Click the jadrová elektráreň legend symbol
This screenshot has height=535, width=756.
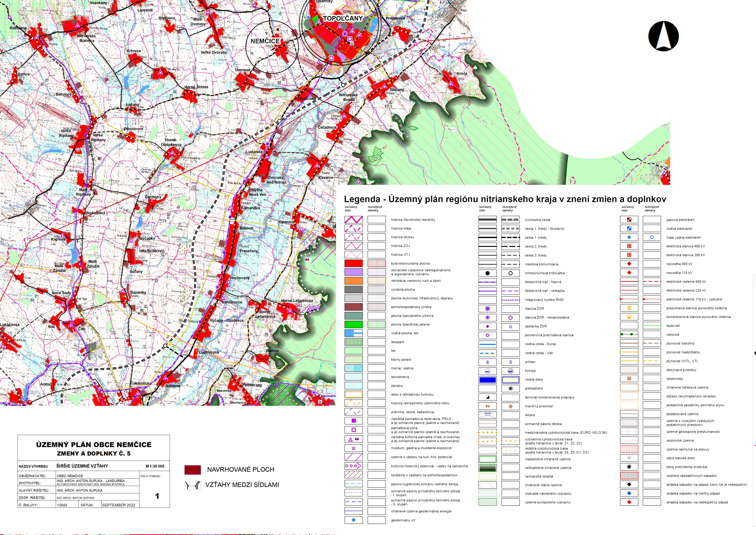[x=629, y=220]
